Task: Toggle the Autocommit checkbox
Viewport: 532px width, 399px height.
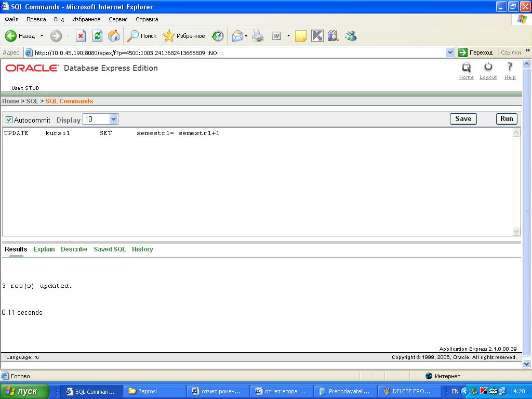Action: click(x=9, y=120)
